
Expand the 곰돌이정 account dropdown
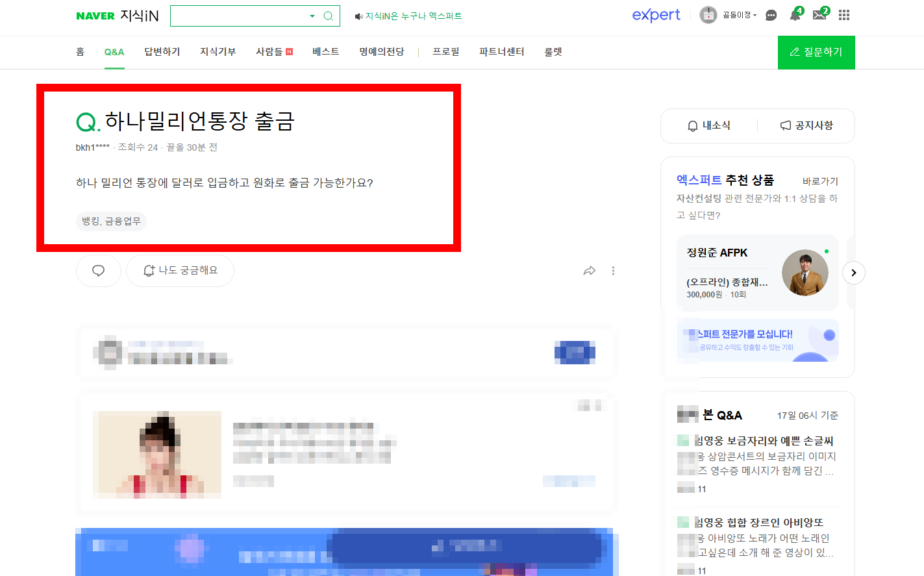click(740, 15)
